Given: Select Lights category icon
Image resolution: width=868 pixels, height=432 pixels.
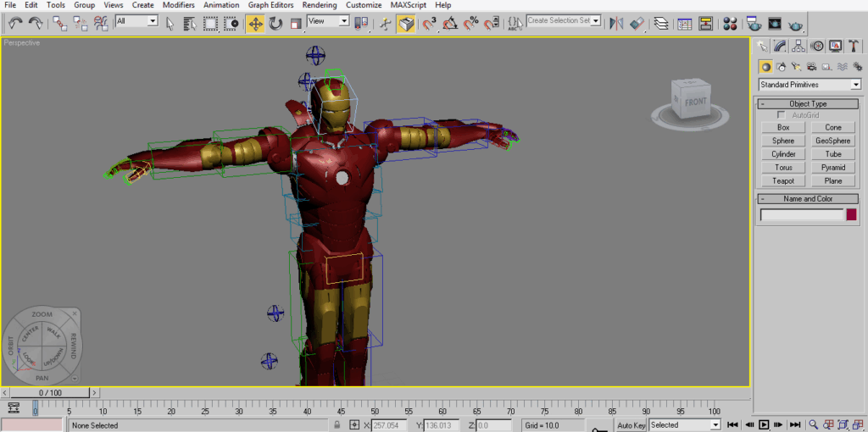Looking at the screenshot, I should tap(796, 67).
